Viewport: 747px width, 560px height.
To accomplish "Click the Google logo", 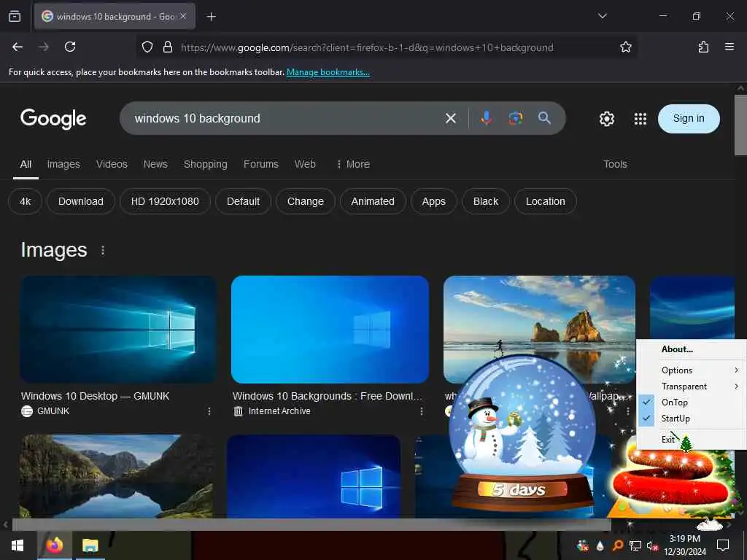I will 53,119.
